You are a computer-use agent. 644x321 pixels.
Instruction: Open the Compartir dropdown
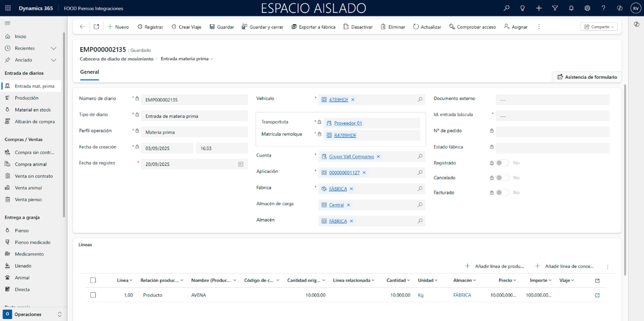599,27
